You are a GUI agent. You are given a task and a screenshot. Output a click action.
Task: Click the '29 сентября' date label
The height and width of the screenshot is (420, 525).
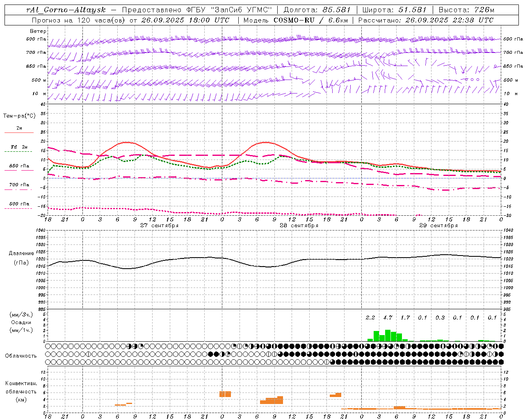[438, 226]
